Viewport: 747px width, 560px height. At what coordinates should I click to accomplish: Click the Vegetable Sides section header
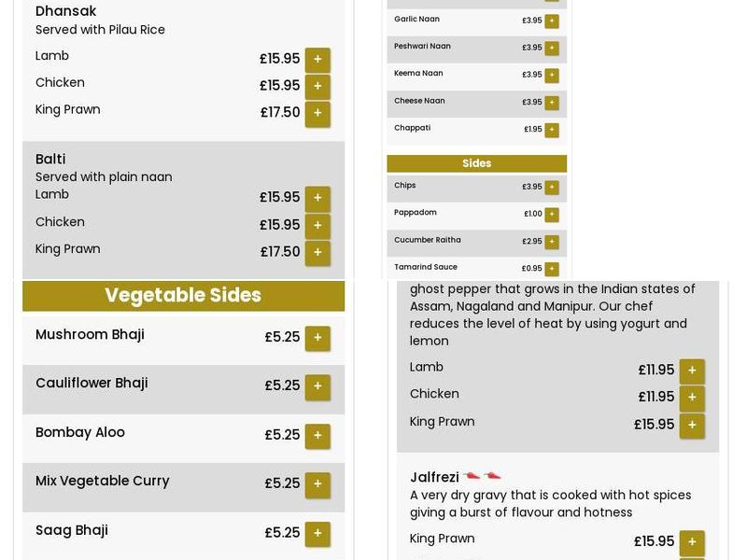tap(183, 296)
